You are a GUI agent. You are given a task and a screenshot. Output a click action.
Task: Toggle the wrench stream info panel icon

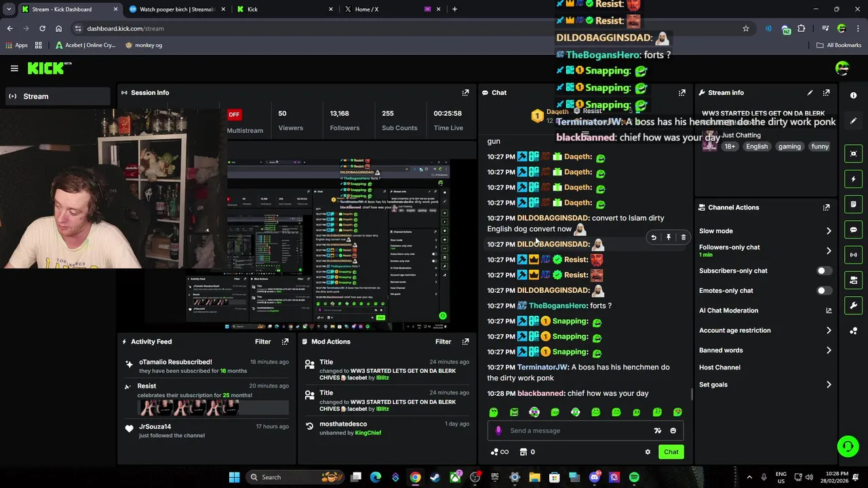point(853,306)
